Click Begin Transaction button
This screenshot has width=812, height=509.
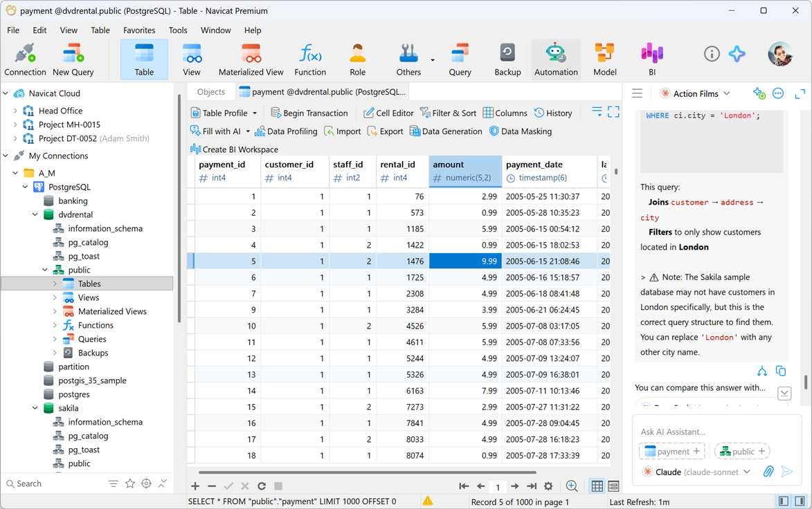click(309, 113)
